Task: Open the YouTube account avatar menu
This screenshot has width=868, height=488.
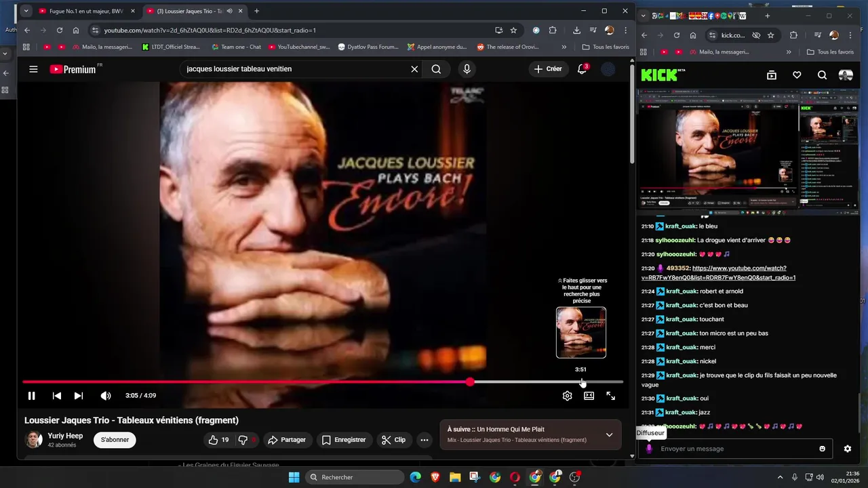Action: pos(609,69)
